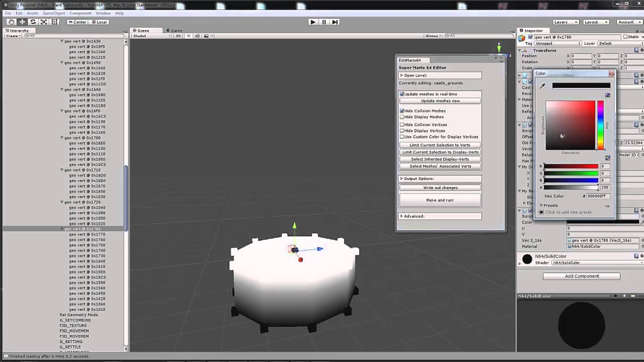Toggle scene effects image icon
644x362 pixels.
click(x=205, y=36)
